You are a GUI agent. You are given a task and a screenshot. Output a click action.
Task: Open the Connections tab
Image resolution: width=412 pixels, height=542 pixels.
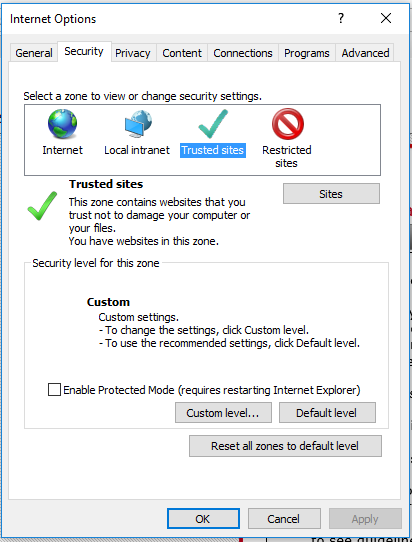tap(243, 53)
